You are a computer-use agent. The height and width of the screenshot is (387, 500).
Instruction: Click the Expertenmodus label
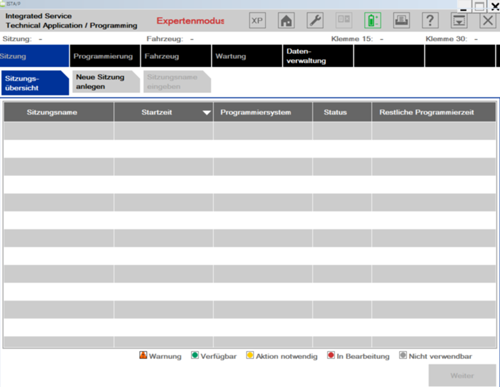pos(190,21)
